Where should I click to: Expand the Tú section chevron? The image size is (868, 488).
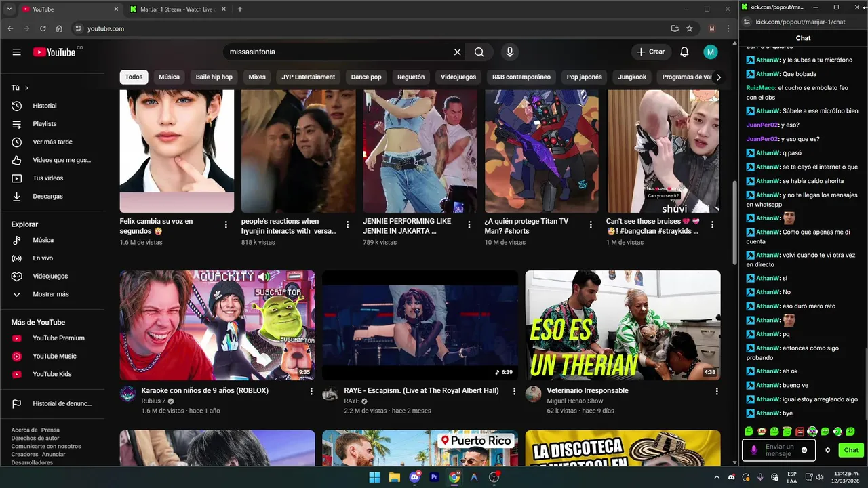coord(26,88)
